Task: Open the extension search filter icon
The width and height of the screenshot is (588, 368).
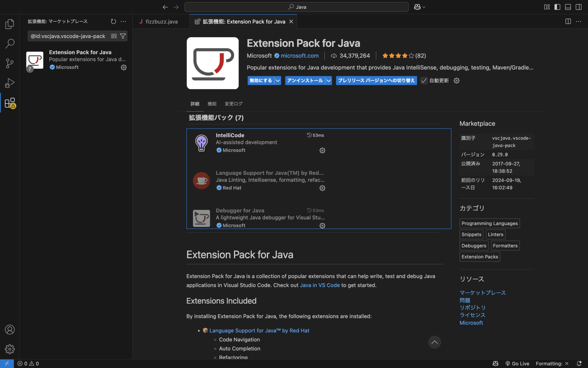Action: click(x=123, y=36)
